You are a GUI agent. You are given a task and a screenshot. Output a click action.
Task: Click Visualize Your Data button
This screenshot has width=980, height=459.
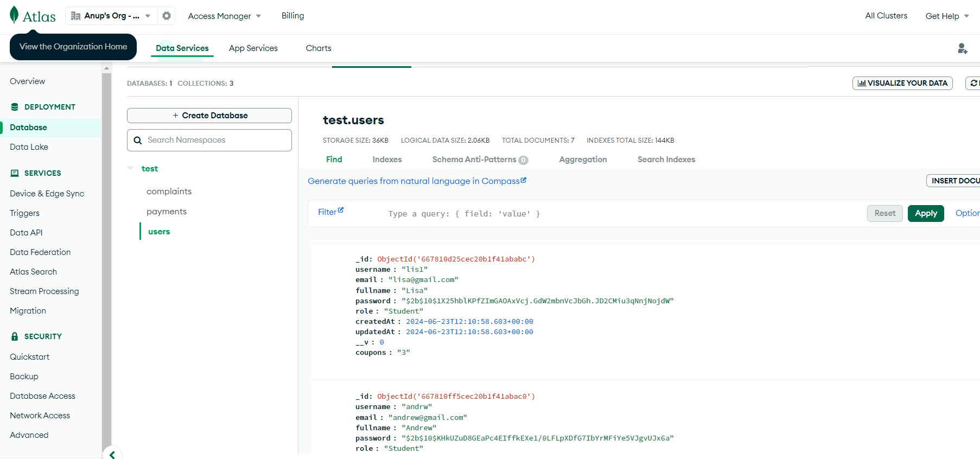pyautogui.click(x=902, y=83)
